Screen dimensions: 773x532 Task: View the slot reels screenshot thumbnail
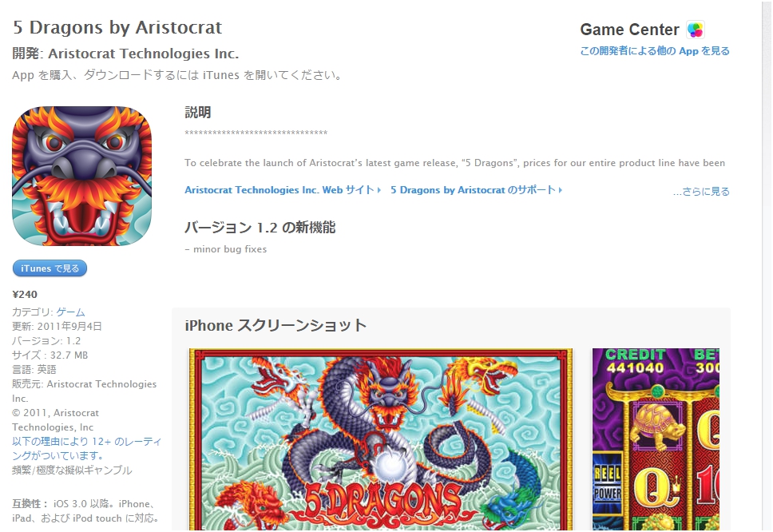[656, 439]
